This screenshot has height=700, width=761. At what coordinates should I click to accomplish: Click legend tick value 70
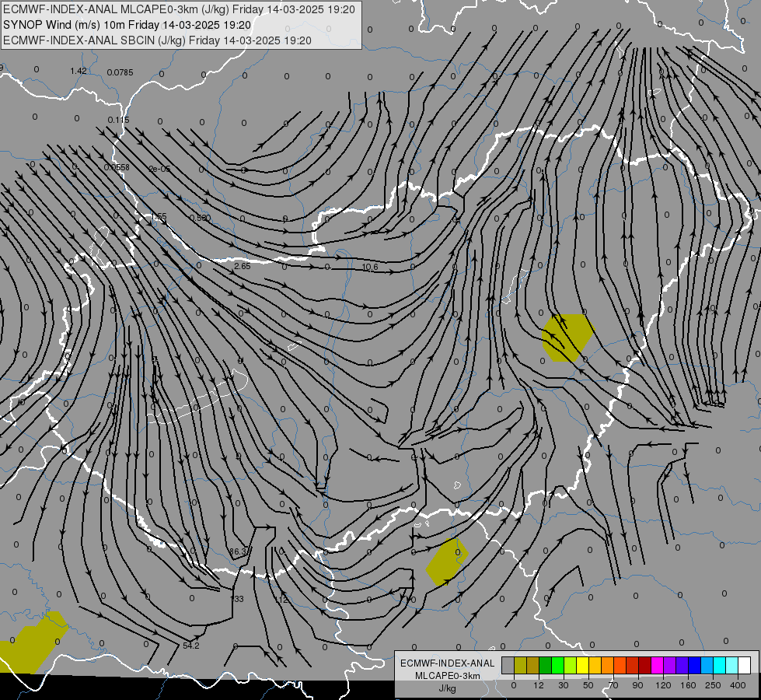613,685
